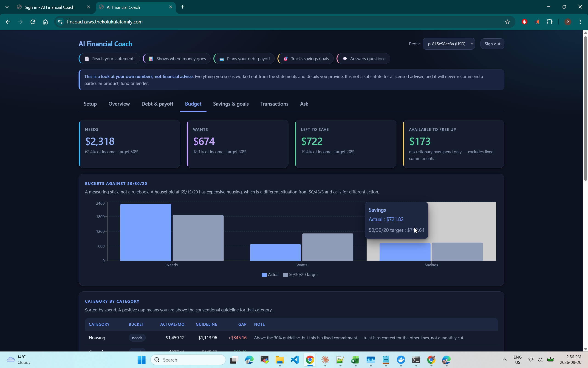Toggle Actual series in chart legend
Image resolution: width=588 pixels, height=368 pixels.
click(x=270, y=275)
